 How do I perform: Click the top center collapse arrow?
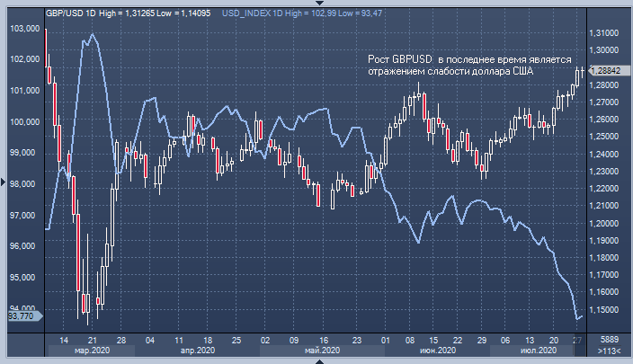coord(317,4)
